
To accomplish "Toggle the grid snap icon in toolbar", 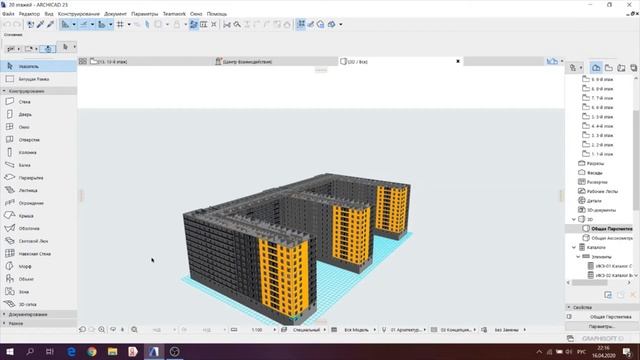I will [x=120, y=24].
